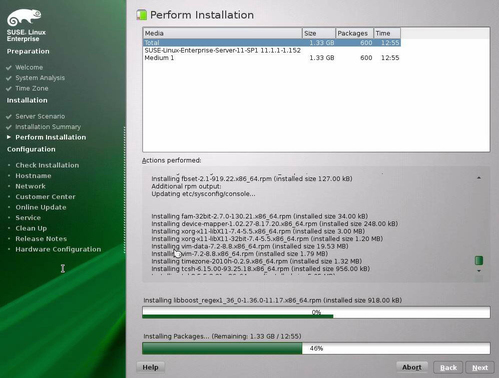
Task: Click the checkmark beside Installation Summary
Action: (x=9, y=127)
